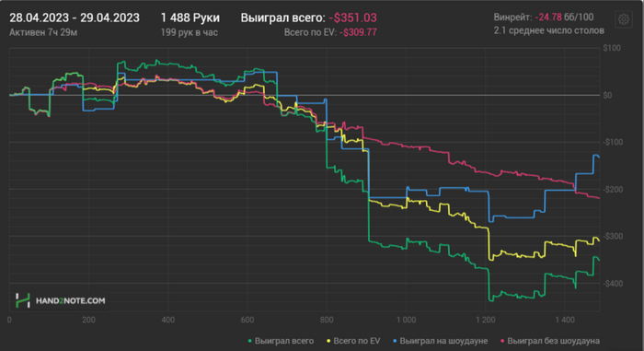
Task: Click the '199 рук в час' text
Action: pyautogui.click(x=189, y=32)
